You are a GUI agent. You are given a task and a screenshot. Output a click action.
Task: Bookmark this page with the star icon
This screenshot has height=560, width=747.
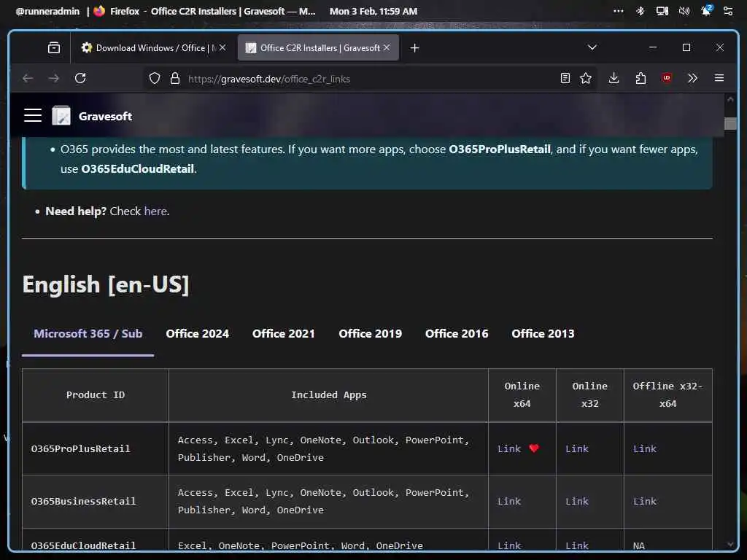click(x=586, y=79)
